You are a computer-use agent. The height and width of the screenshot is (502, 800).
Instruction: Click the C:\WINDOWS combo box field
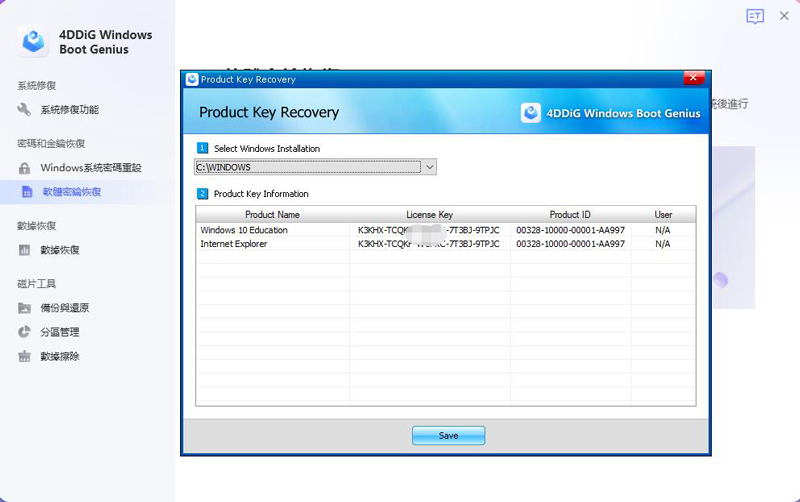(x=308, y=167)
